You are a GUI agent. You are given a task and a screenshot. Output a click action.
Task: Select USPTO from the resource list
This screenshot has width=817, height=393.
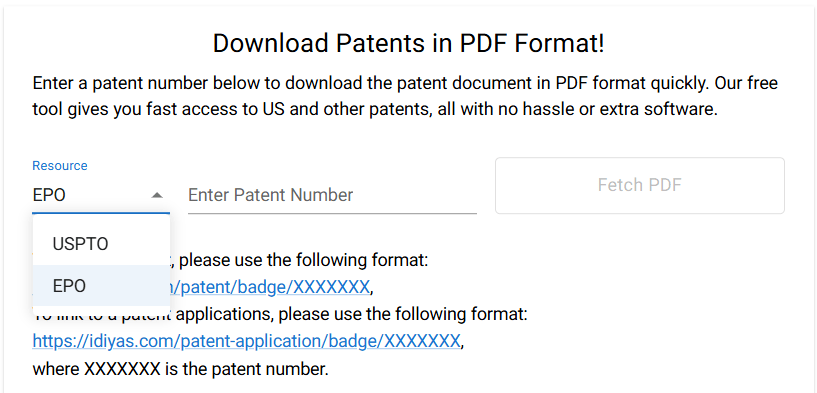coord(101,244)
